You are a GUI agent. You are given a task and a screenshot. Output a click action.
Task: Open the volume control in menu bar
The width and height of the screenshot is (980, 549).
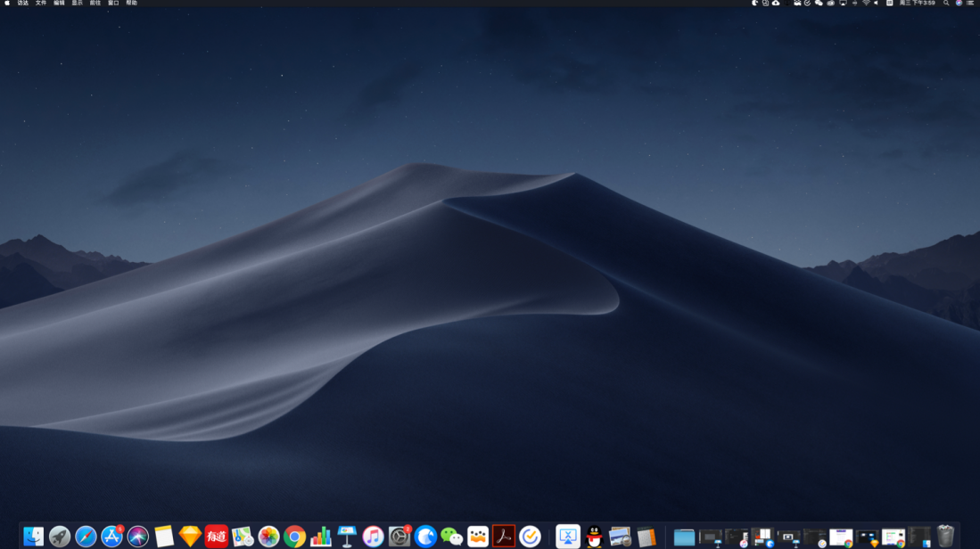(x=877, y=4)
